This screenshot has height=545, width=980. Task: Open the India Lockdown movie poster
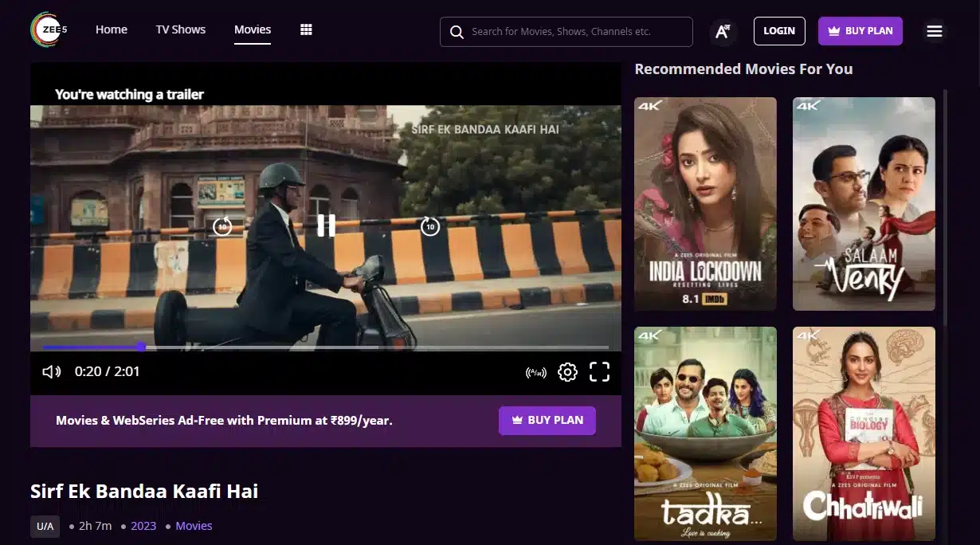pyautogui.click(x=705, y=204)
